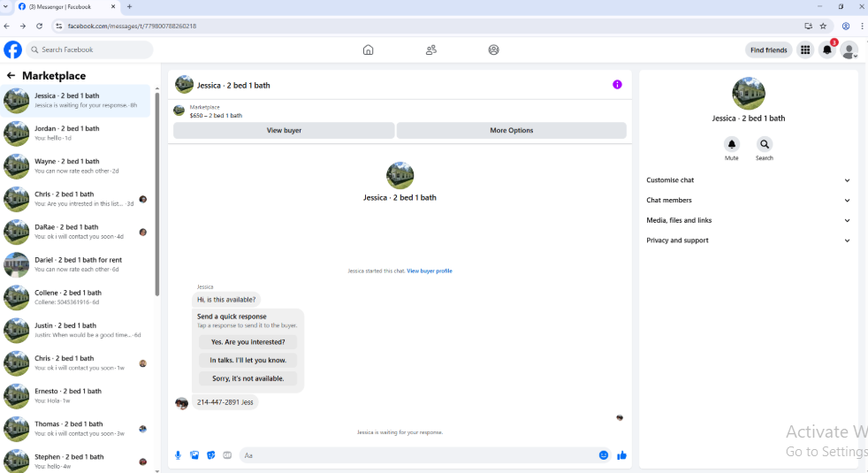
Task: Open Jordan · 2 bed 1 bath conversation
Action: point(76,133)
